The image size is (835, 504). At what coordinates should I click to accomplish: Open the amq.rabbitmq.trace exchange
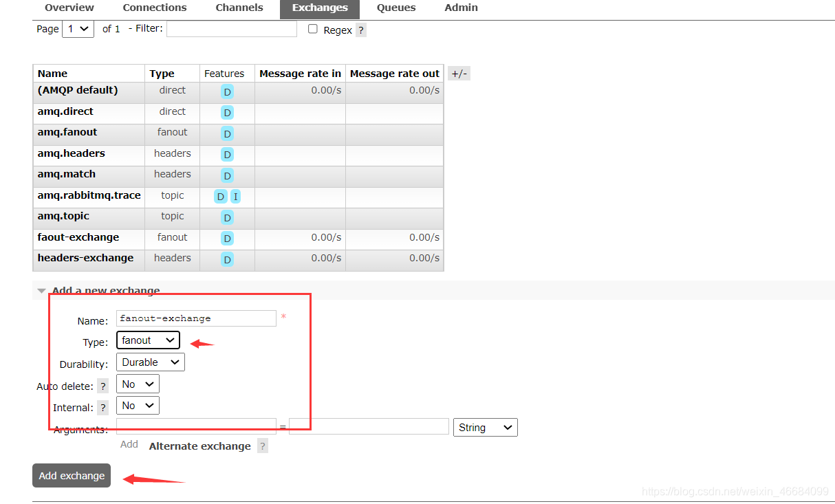[x=89, y=195]
